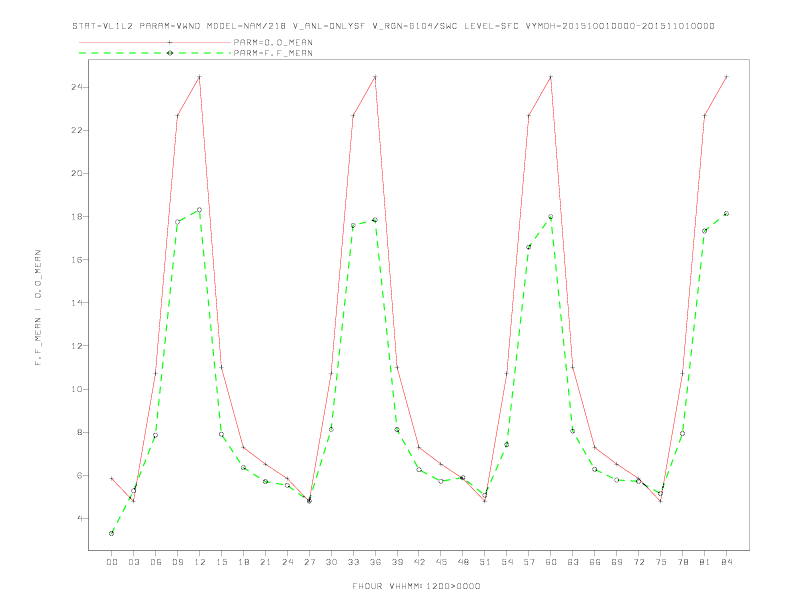The height and width of the screenshot is (612, 792).
Task: Select the PARM=O.O_MEAN legend label
Action: pos(273,42)
